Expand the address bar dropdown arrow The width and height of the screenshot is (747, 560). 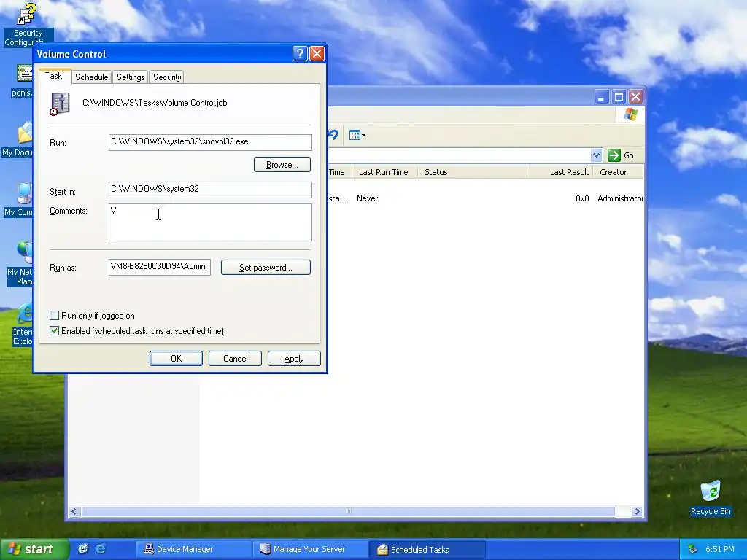(x=596, y=155)
